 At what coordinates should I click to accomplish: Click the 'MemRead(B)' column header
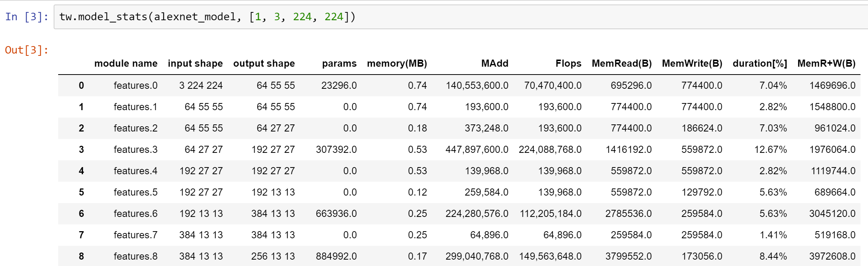pyautogui.click(x=622, y=63)
